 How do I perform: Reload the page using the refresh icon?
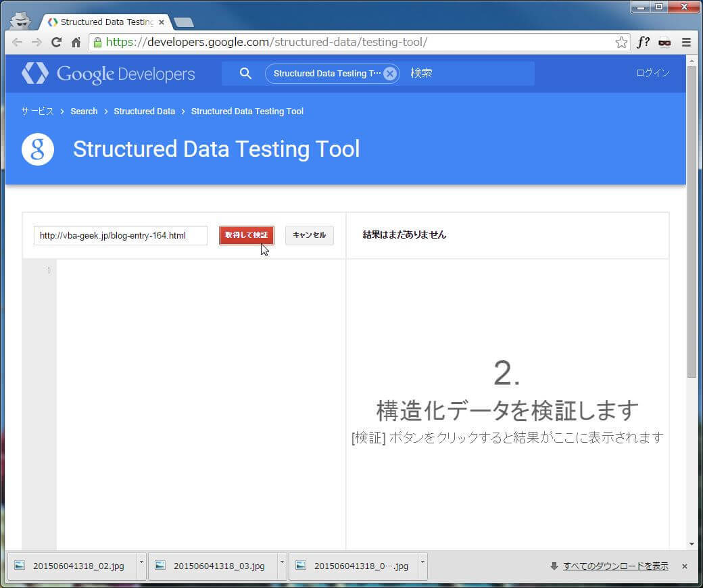[x=56, y=43]
